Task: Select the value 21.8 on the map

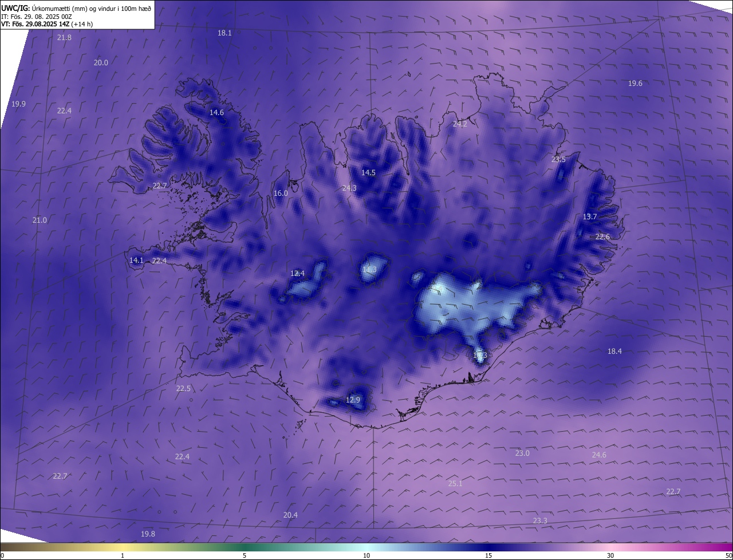Action: tap(65, 37)
